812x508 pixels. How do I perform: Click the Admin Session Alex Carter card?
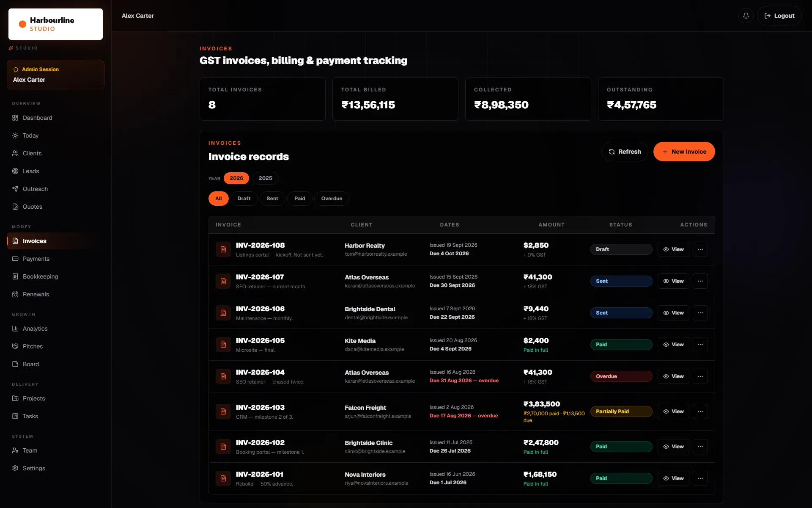pos(55,75)
